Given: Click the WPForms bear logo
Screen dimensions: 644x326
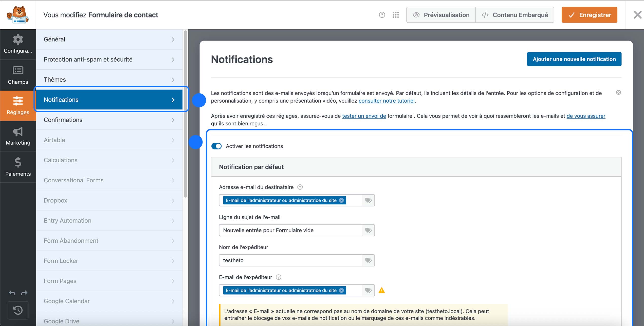Looking at the screenshot, I should [x=18, y=14].
